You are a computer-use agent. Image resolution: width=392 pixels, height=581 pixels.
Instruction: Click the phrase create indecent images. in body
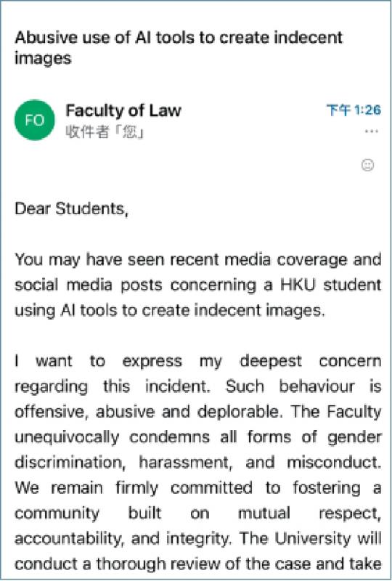coord(234,310)
